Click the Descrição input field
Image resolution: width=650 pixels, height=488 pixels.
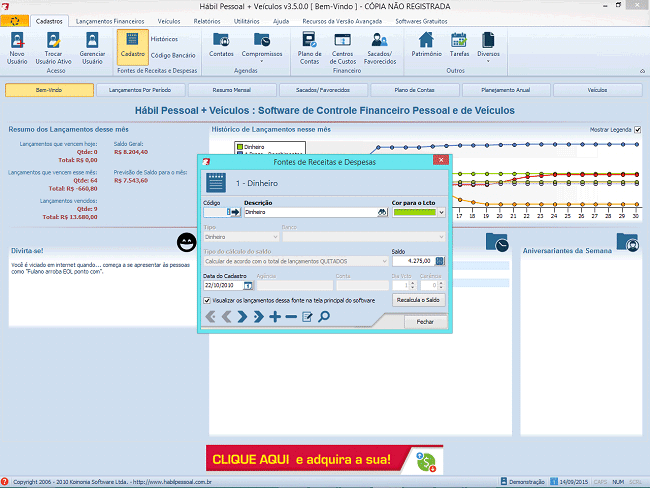[310, 212]
